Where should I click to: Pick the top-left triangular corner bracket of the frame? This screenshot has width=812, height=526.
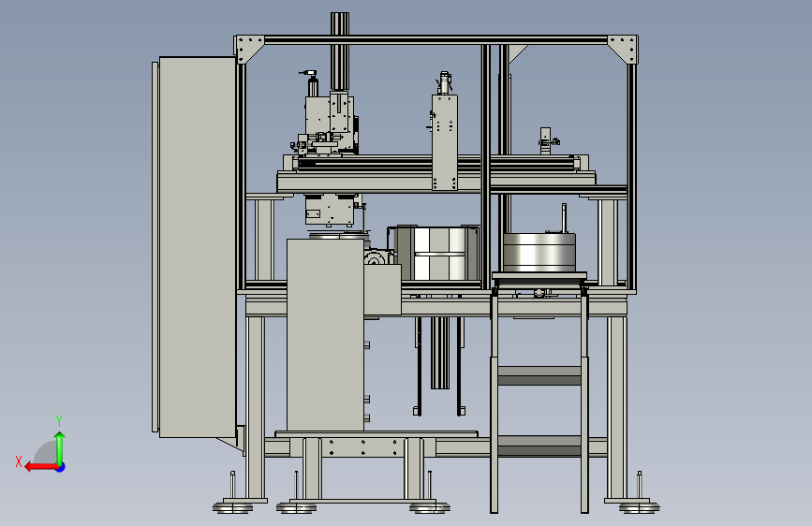pyautogui.click(x=250, y=49)
